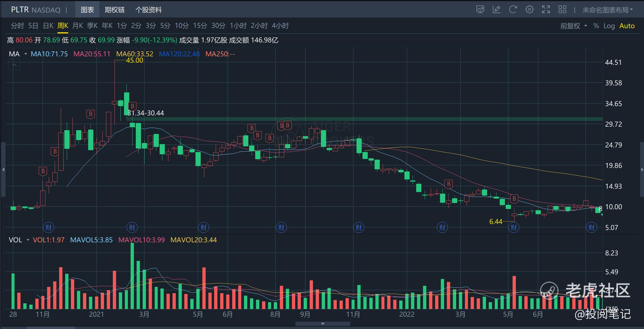Image resolution: width=644 pixels, height=329 pixels.
Task: Click the MA10:71.75 indicator label
Action: point(49,54)
